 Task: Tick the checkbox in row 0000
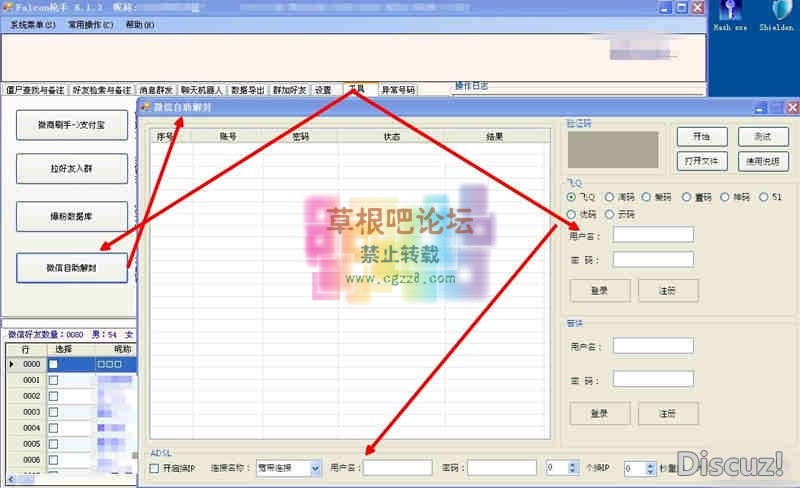53,364
